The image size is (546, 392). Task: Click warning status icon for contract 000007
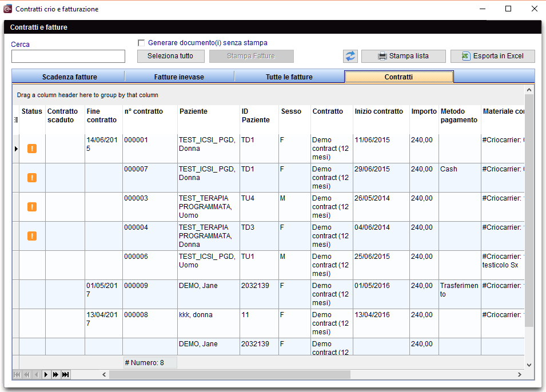32,178
